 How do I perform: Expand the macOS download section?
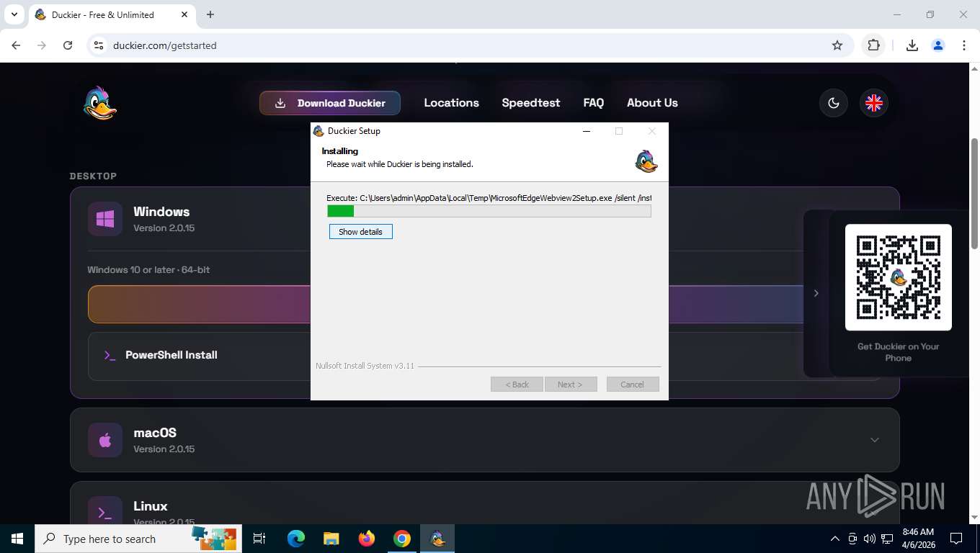[x=484, y=440]
